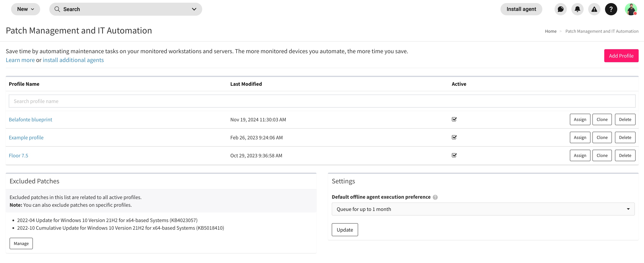Assign the Floor 7.5 profile
Image resolution: width=644 pixels, height=263 pixels.
click(580, 156)
